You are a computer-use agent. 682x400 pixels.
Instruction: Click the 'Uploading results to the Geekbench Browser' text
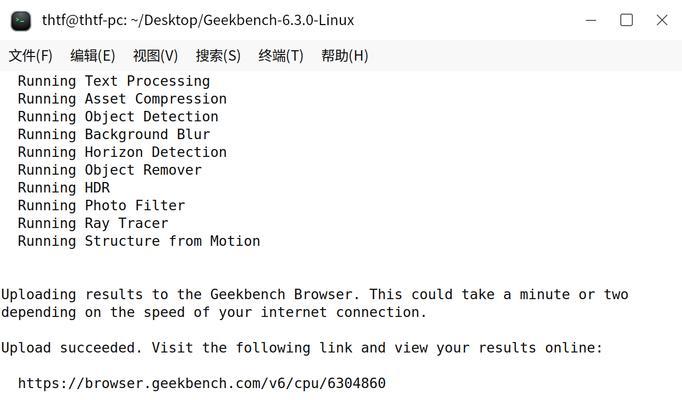coord(180,294)
